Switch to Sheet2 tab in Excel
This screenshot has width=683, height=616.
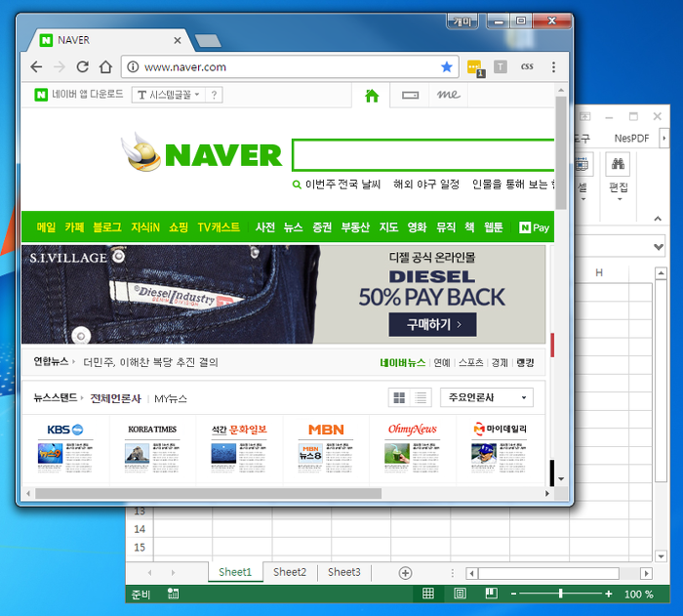[290, 572]
